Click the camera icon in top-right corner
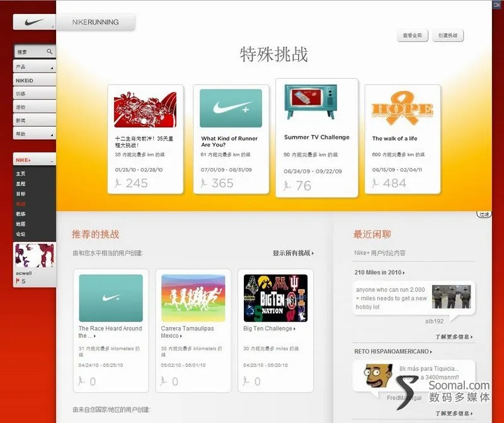 [496, 5]
